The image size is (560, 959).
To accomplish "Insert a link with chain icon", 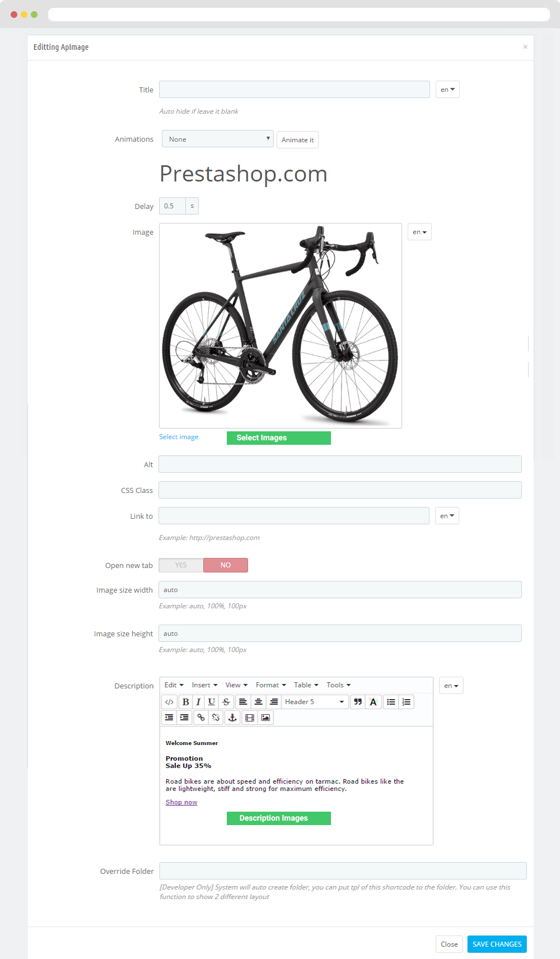I will point(200,718).
